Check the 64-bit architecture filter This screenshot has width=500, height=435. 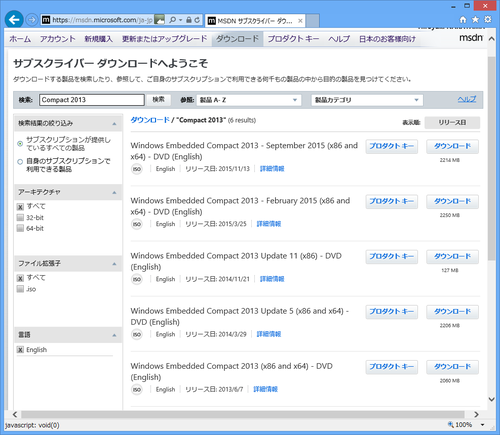[x=20, y=228]
